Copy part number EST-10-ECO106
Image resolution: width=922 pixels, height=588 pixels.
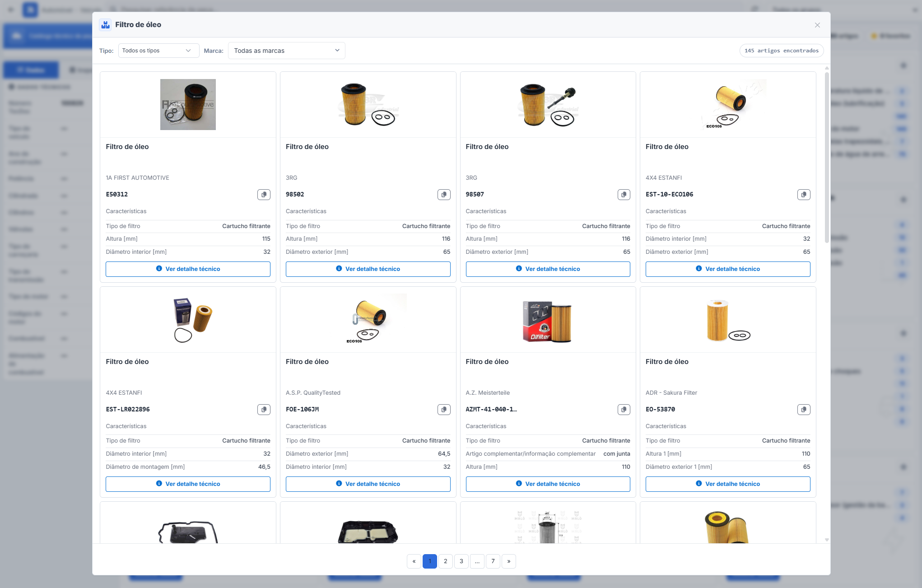coord(804,195)
